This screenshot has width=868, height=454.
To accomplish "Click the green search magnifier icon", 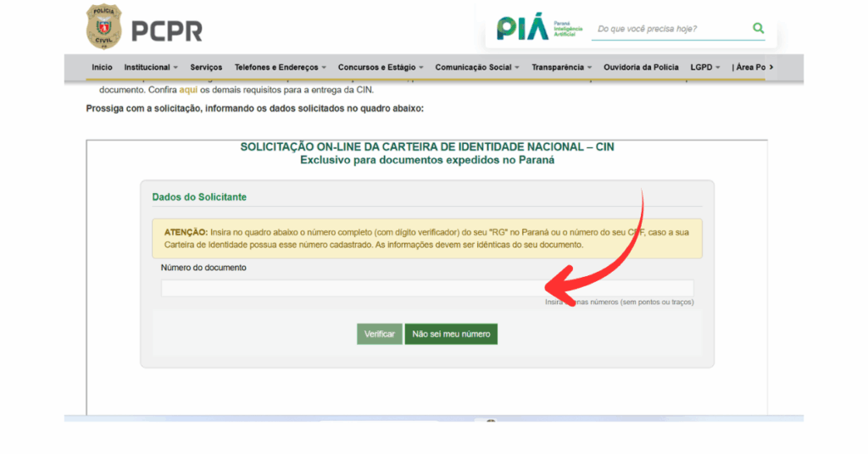I will click(x=758, y=29).
